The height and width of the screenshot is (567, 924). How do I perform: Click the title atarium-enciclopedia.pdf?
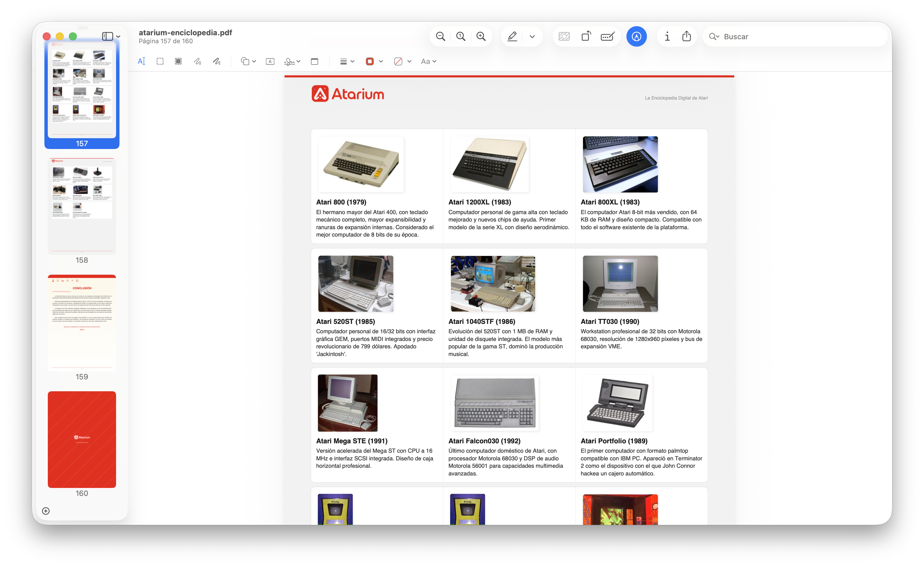tap(185, 32)
